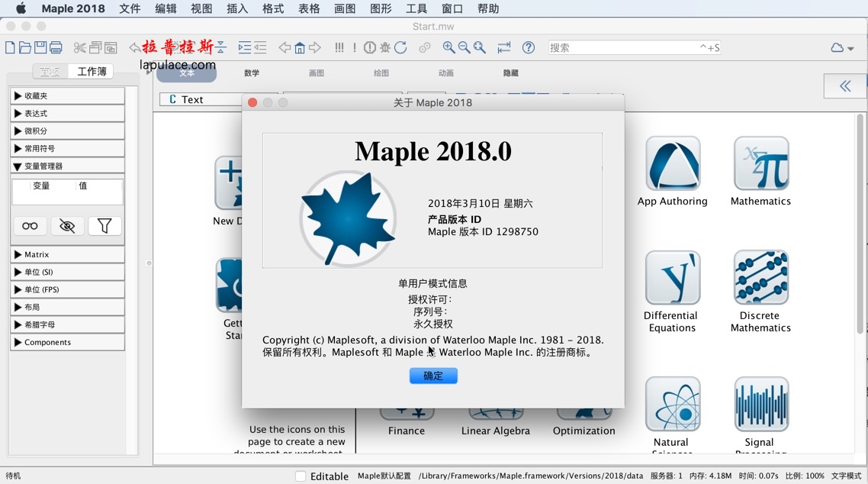
Task: Switch to the 面板 tab
Action: [49, 71]
